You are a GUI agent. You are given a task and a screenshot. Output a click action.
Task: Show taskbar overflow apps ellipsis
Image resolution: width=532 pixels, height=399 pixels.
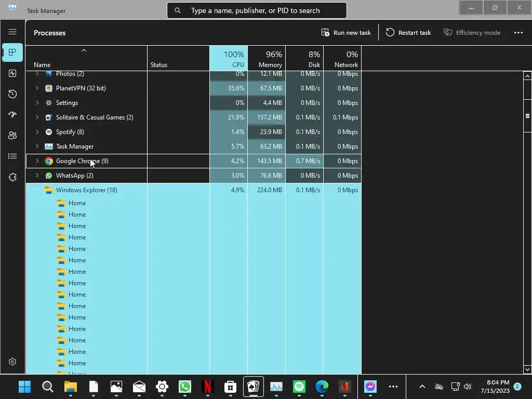393,387
